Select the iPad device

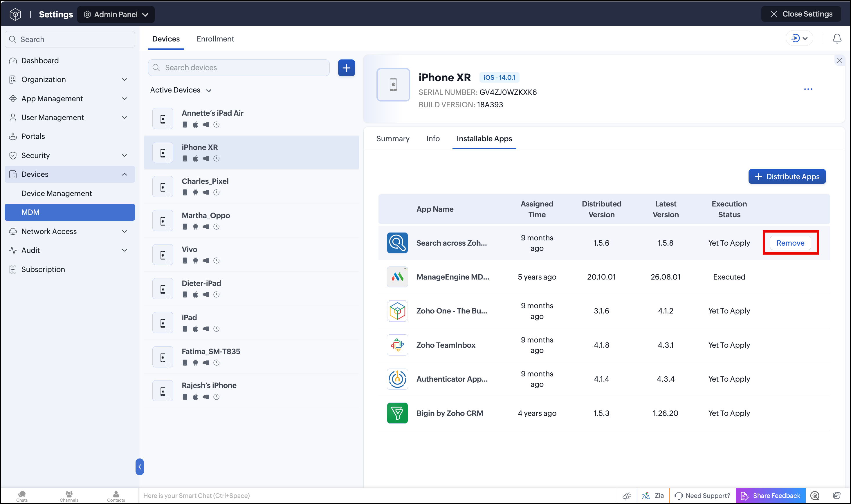[251, 323]
